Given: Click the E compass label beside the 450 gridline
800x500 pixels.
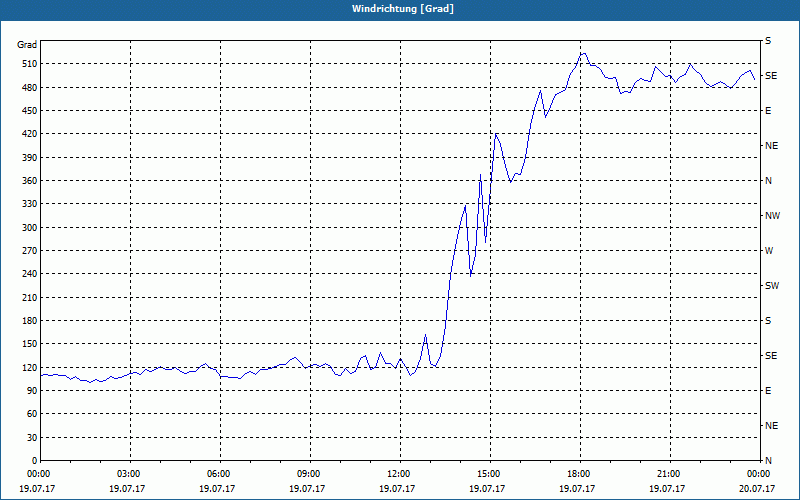Looking at the screenshot, I should tap(768, 111).
